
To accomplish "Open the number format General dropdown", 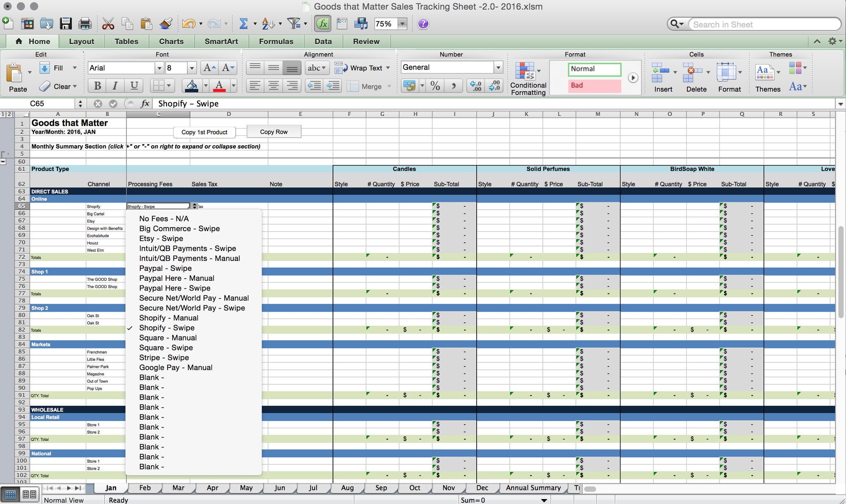I will 499,67.
